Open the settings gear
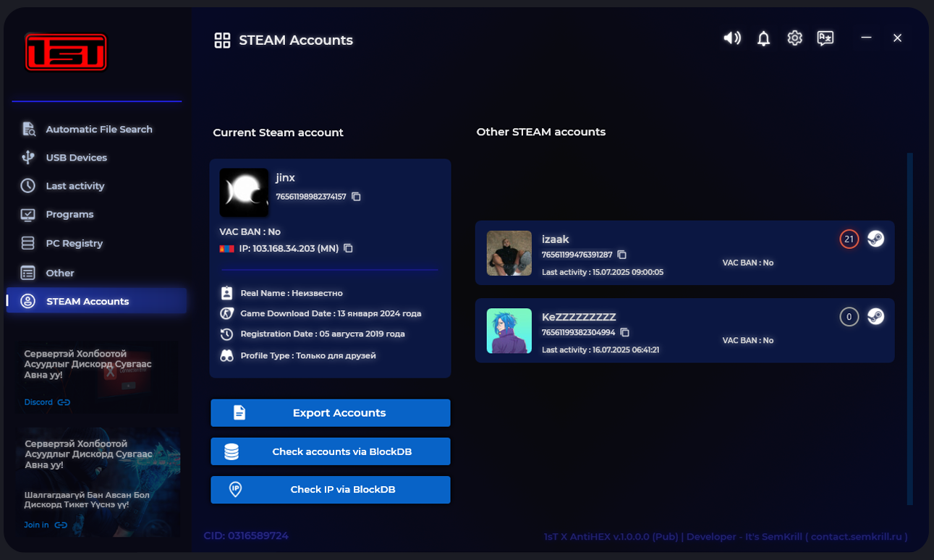 (794, 38)
